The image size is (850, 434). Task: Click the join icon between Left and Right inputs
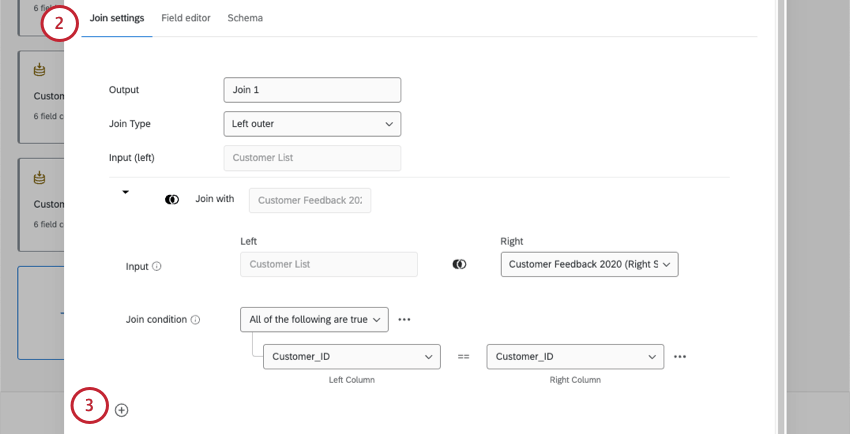(x=459, y=264)
